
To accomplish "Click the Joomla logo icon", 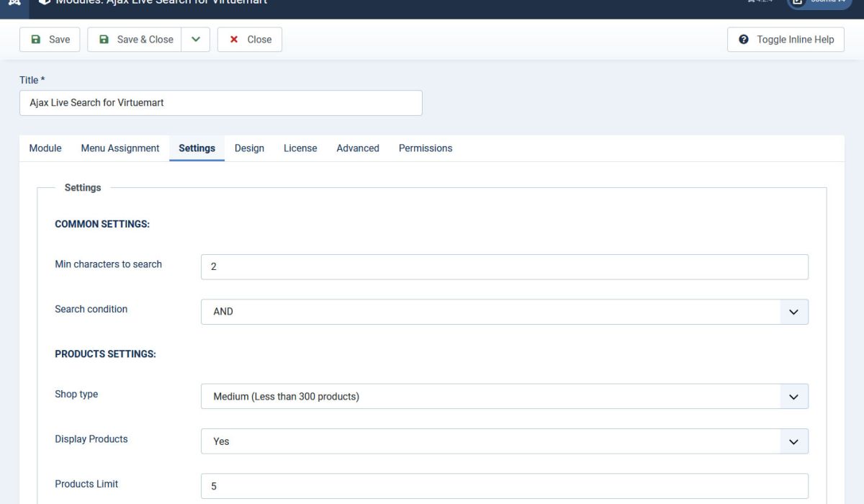I will point(14,2).
